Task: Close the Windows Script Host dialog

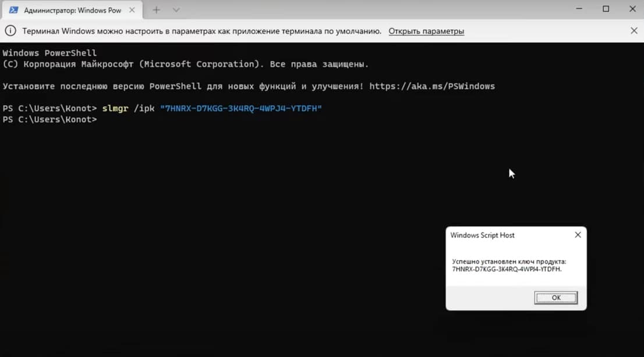Action: pos(577,235)
